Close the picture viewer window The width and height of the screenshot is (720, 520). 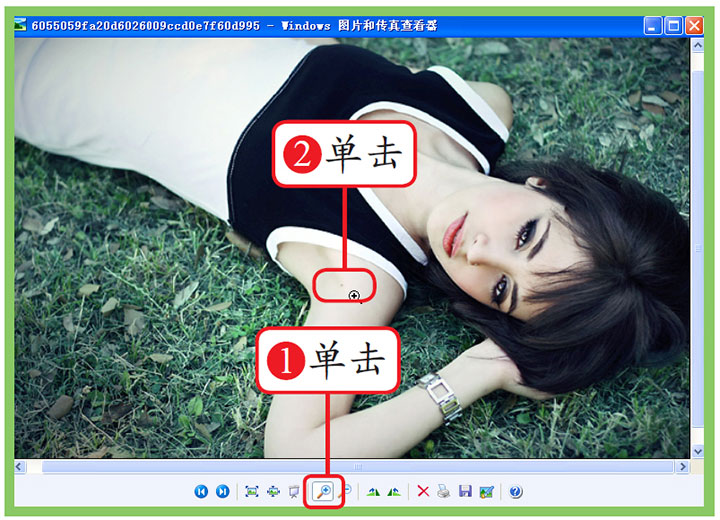pyautogui.click(x=694, y=25)
